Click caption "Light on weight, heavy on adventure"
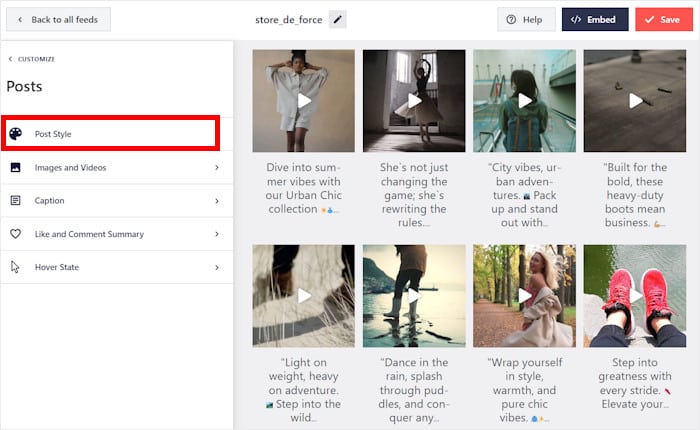The width and height of the screenshot is (700, 430). click(x=304, y=390)
